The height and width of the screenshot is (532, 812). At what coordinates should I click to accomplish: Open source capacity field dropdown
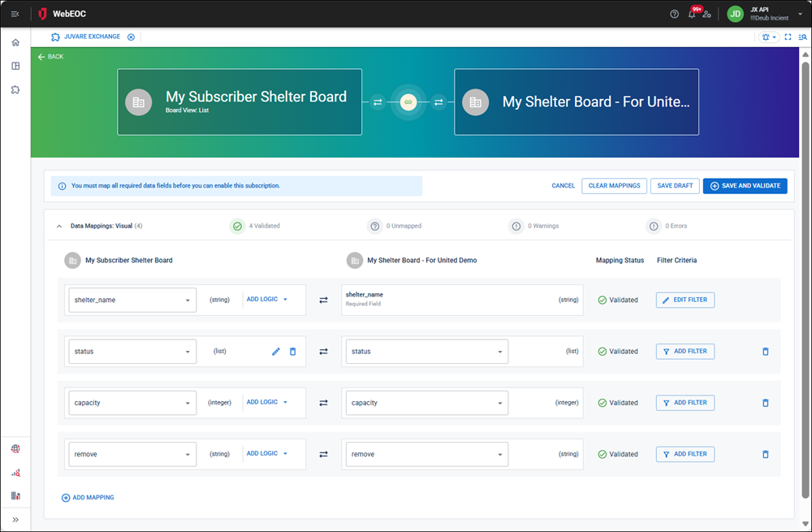132,403
